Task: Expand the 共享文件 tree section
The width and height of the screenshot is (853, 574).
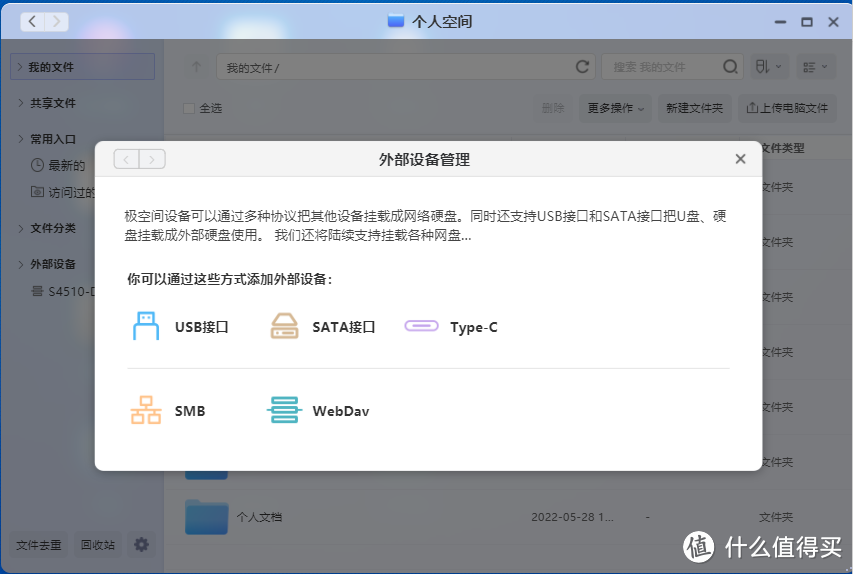Action: click(21, 103)
